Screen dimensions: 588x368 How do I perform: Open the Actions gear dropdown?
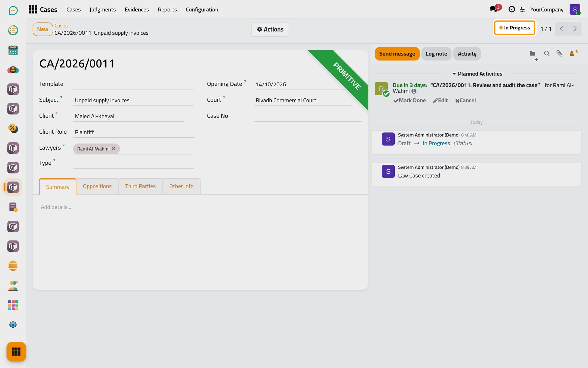pos(270,29)
